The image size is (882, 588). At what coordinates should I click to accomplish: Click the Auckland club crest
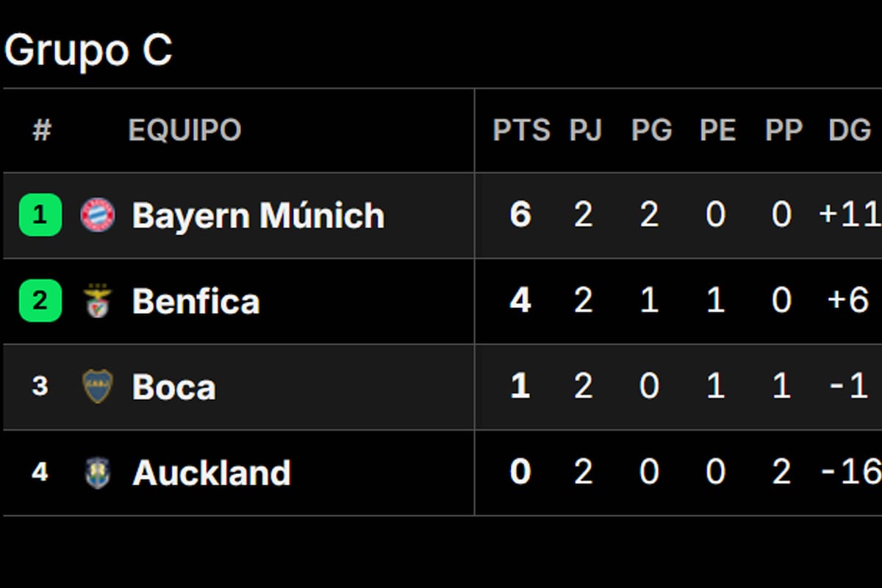(x=98, y=473)
